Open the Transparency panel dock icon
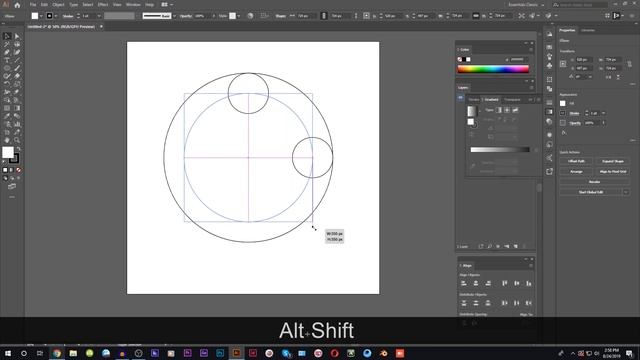This screenshot has height=360, width=640. click(549, 121)
